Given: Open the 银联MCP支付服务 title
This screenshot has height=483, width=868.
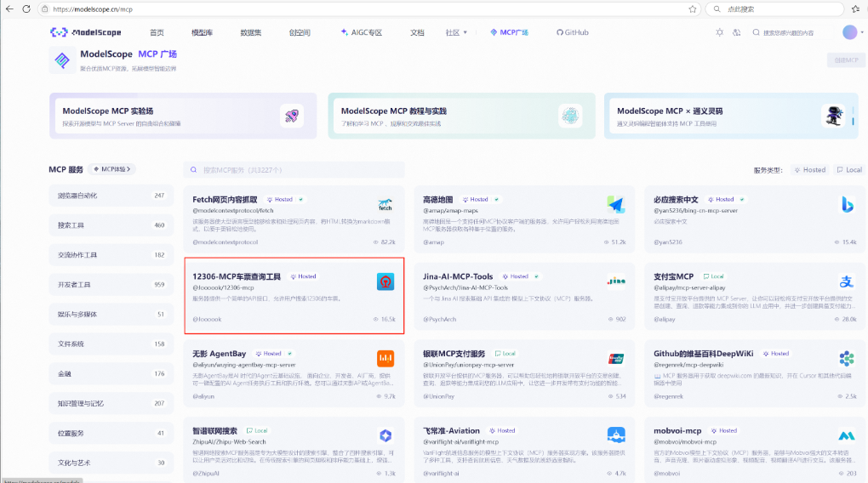Looking at the screenshot, I should 454,354.
